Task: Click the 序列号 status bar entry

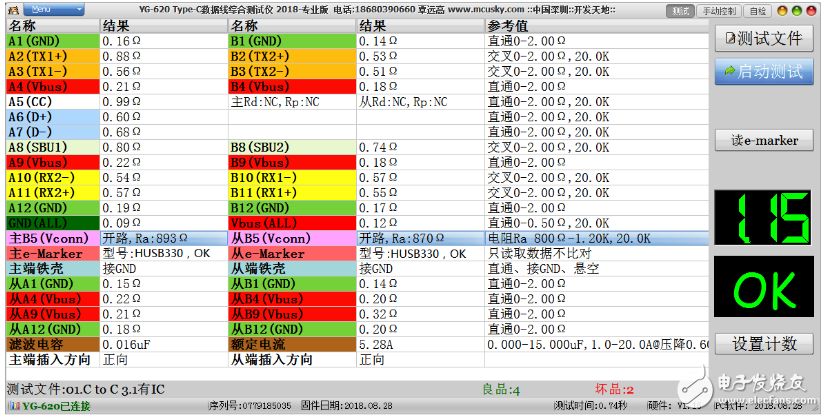Action: (x=250, y=406)
